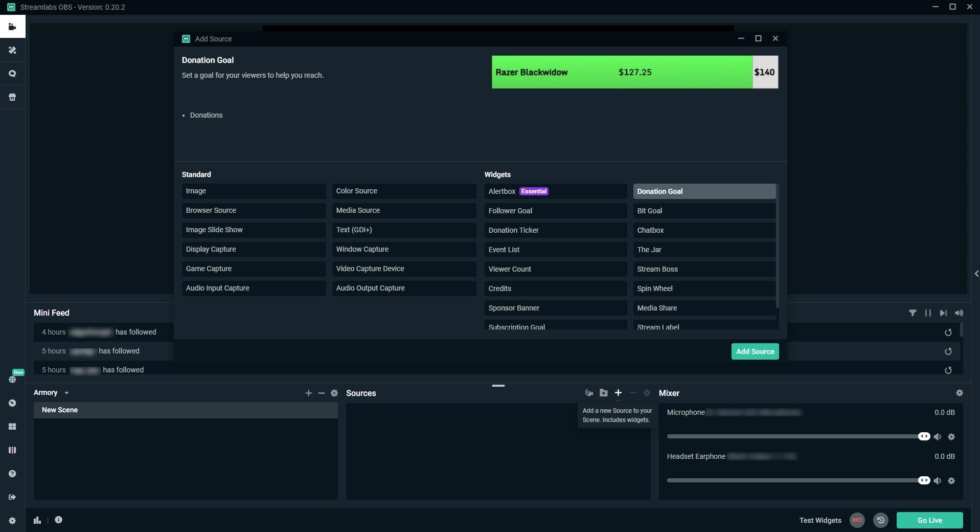Mute Mini Feed alert sounds with speaker icon
The image size is (980, 532).
(960, 313)
